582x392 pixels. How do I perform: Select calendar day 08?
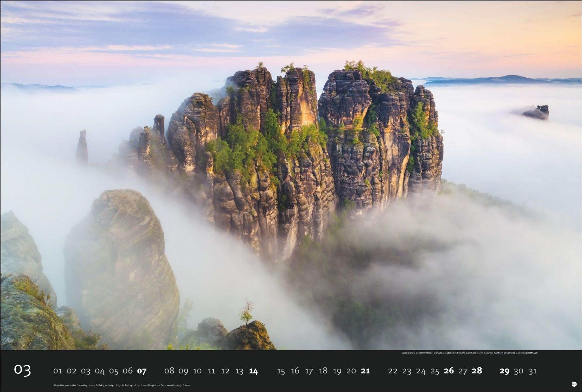pyautogui.click(x=169, y=371)
